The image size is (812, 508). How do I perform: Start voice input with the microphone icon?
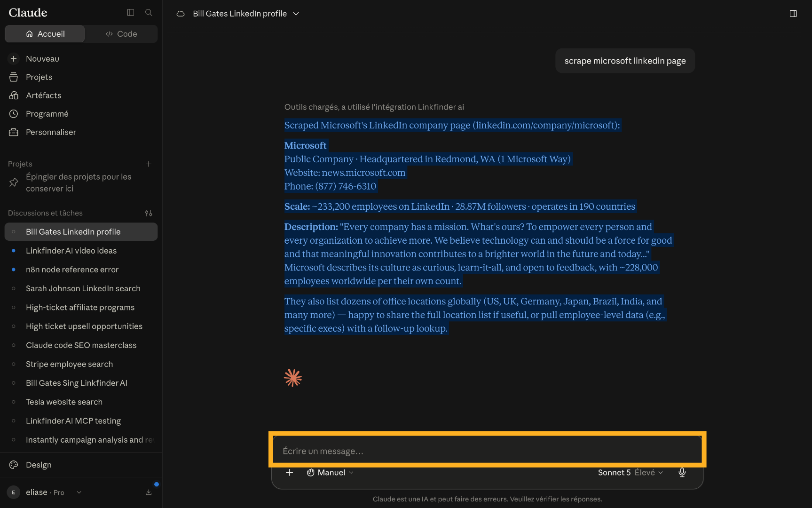(x=682, y=472)
